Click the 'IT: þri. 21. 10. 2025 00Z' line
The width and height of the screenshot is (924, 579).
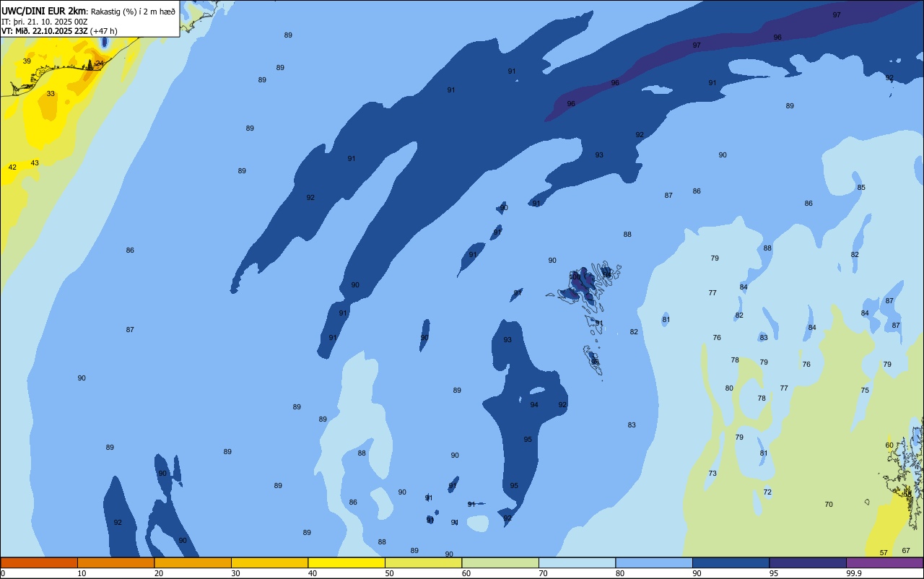click(x=45, y=22)
